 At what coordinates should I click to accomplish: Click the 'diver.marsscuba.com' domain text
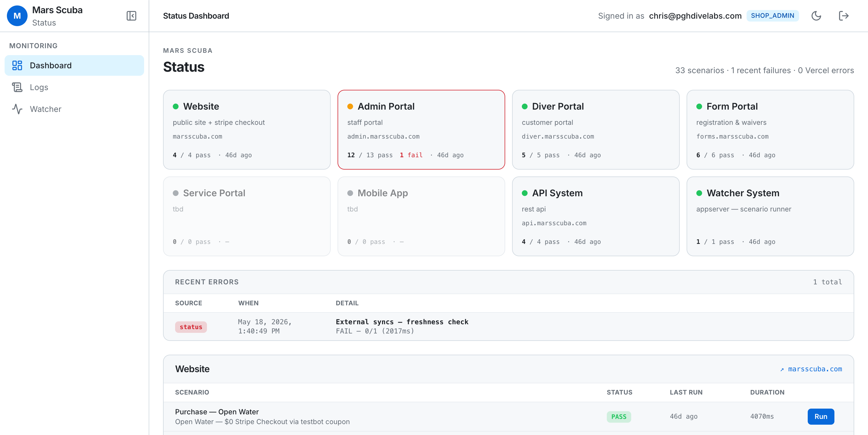[558, 137]
